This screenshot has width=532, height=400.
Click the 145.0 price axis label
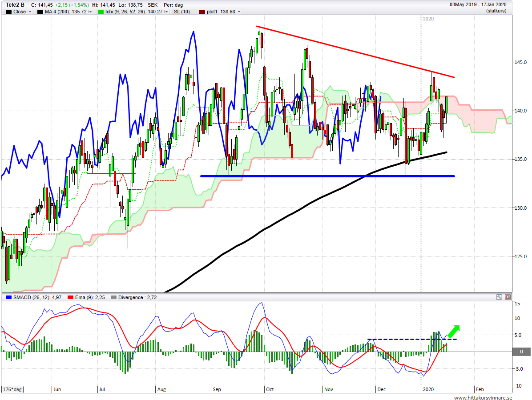pos(521,62)
